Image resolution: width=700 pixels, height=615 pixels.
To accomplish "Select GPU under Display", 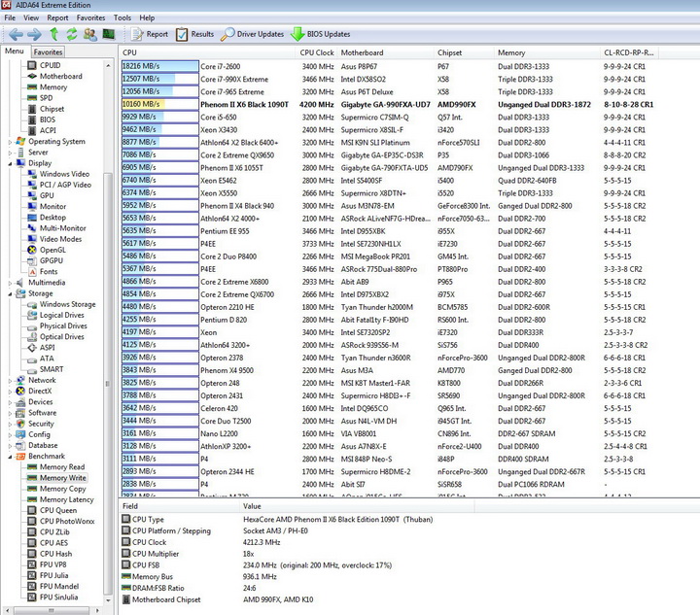I will pyautogui.click(x=47, y=195).
